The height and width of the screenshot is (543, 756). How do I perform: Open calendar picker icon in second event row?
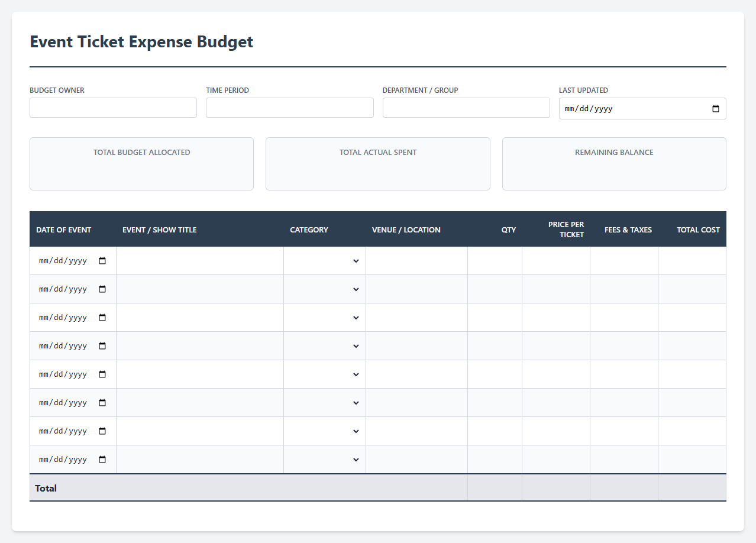[x=102, y=289]
